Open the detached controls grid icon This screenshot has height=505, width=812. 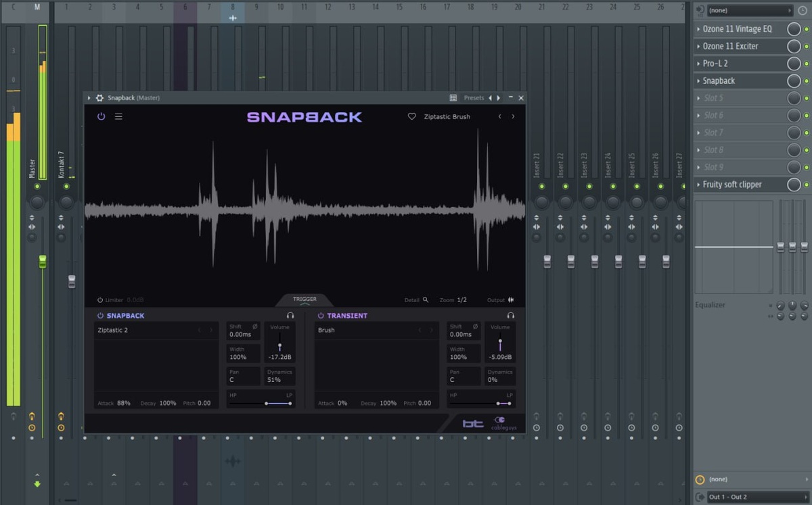tap(453, 98)
